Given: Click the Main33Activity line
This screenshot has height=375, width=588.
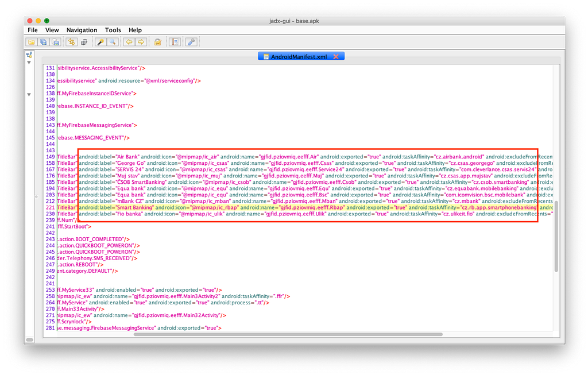Looking at the screenshot, I should coord(81,309).
